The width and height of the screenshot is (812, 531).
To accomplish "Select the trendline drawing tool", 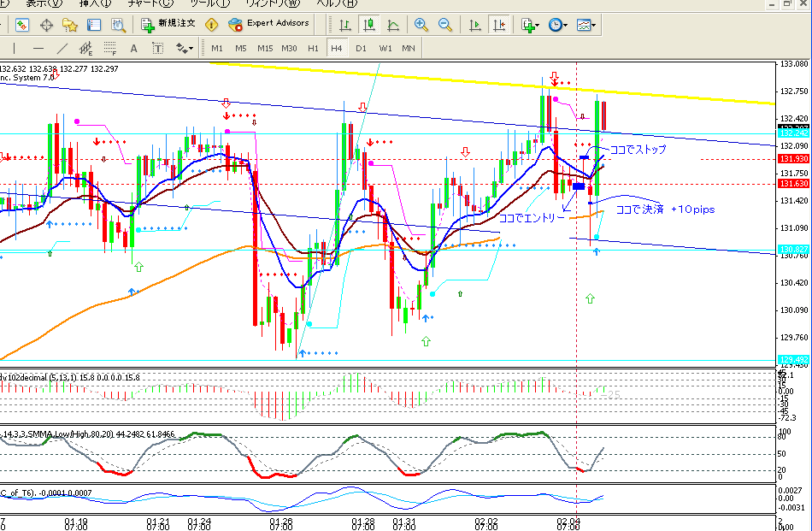I will click(x=62, y=49).
